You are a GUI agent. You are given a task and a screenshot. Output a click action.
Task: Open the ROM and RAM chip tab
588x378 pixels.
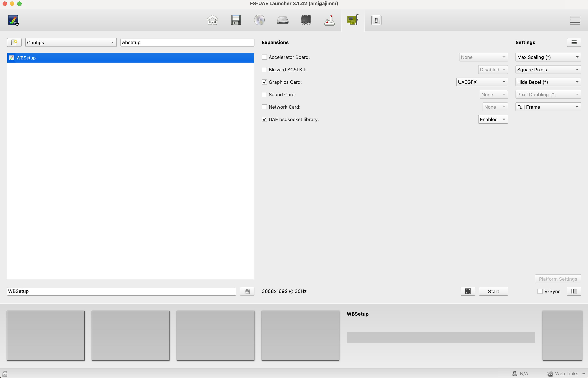click(x=306, y=20)
